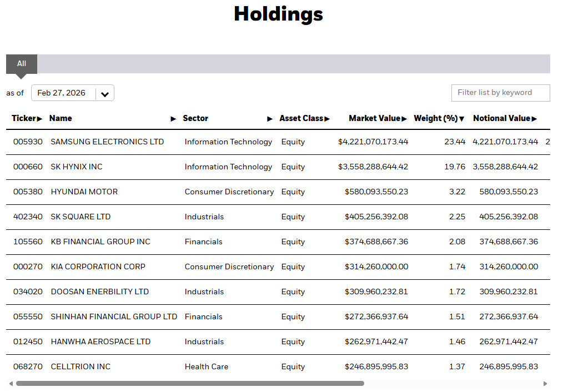Click the SK HYNIX INC holding name
The width and height of the screenshot is (563, 392).
77,167
